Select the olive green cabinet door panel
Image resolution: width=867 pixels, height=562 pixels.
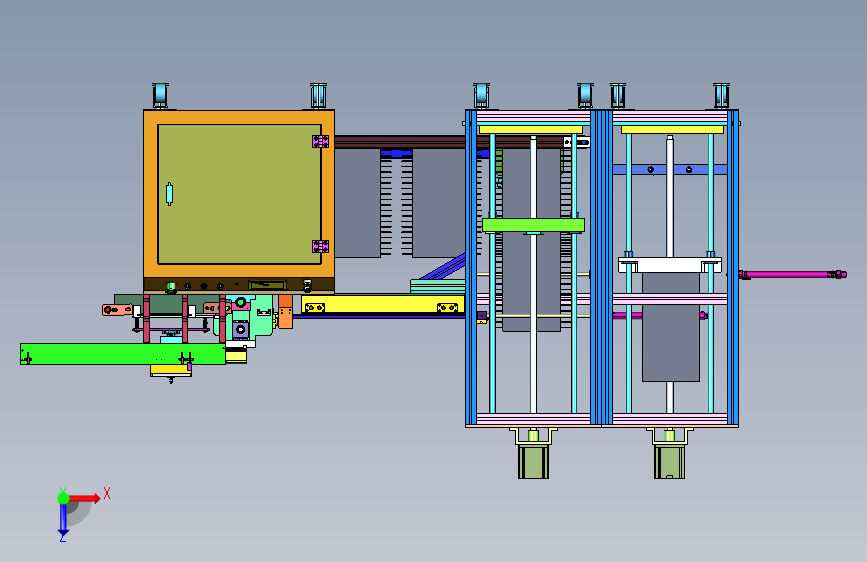point(239,194)
